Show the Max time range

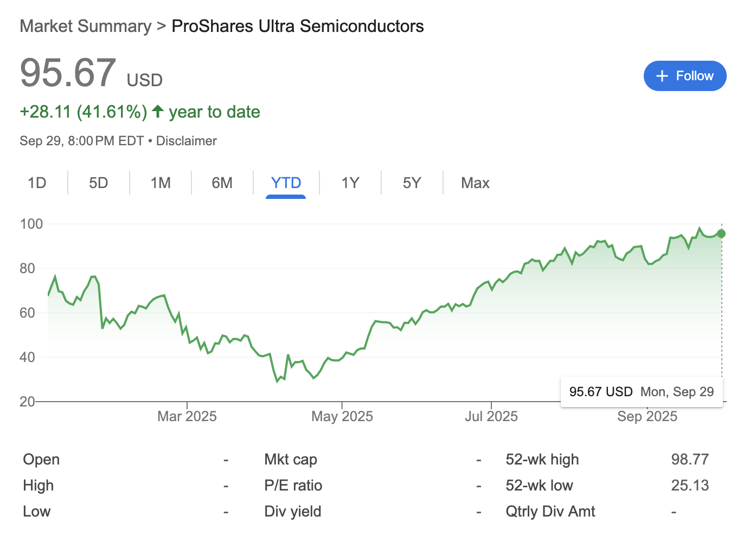coord(475,183)
